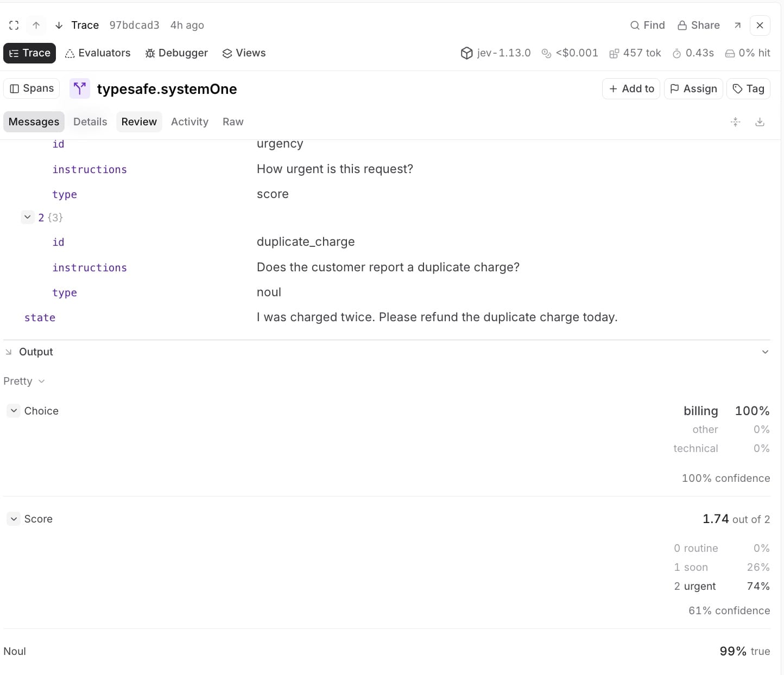Collapse the Output section chevron
The image size is (784, 675).
pyautogui.click(x=765, y=352)
